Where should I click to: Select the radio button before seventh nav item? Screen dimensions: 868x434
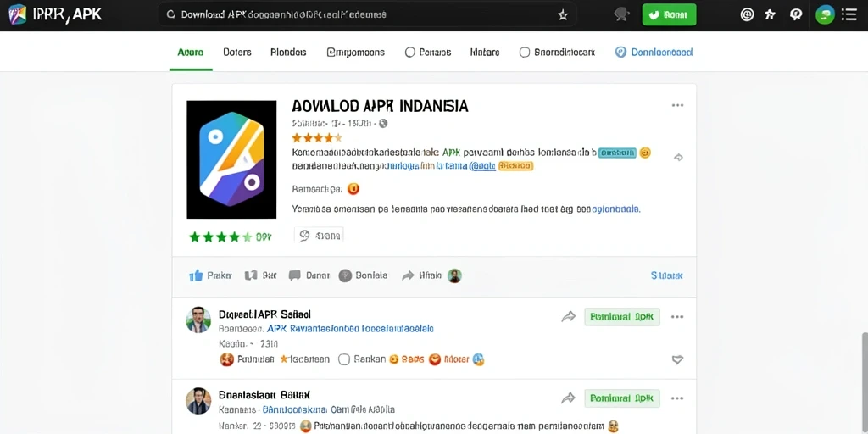pyautogui.click(x=524, y=53)
